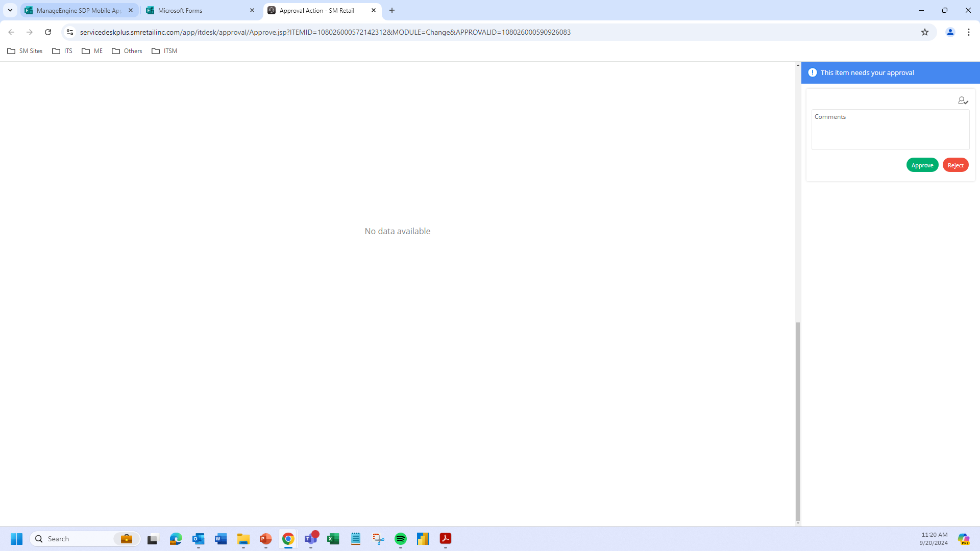
Task: Open the Chrome three-dot menu
Action: [x=968, y=32]
